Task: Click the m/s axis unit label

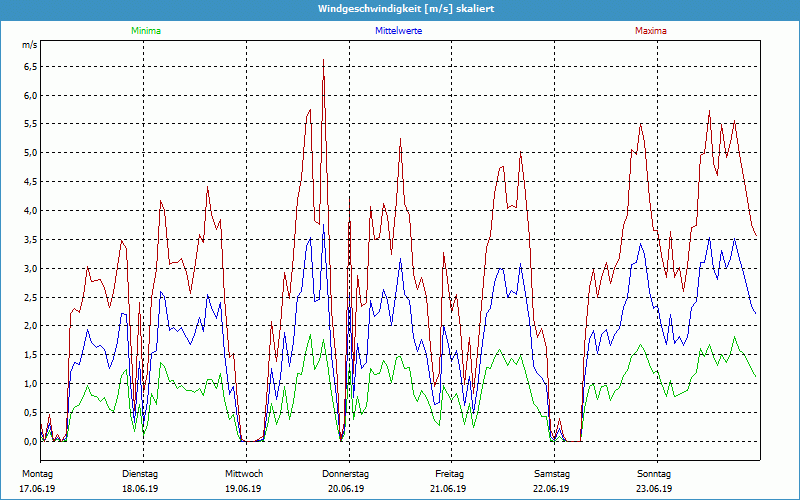Action: click(x=30, y=45)
